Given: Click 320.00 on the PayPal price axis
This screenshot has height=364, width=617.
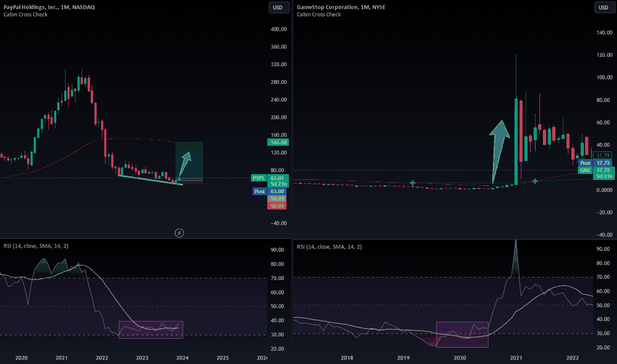Looking at the screenshot, I should [x=279, y=65].
